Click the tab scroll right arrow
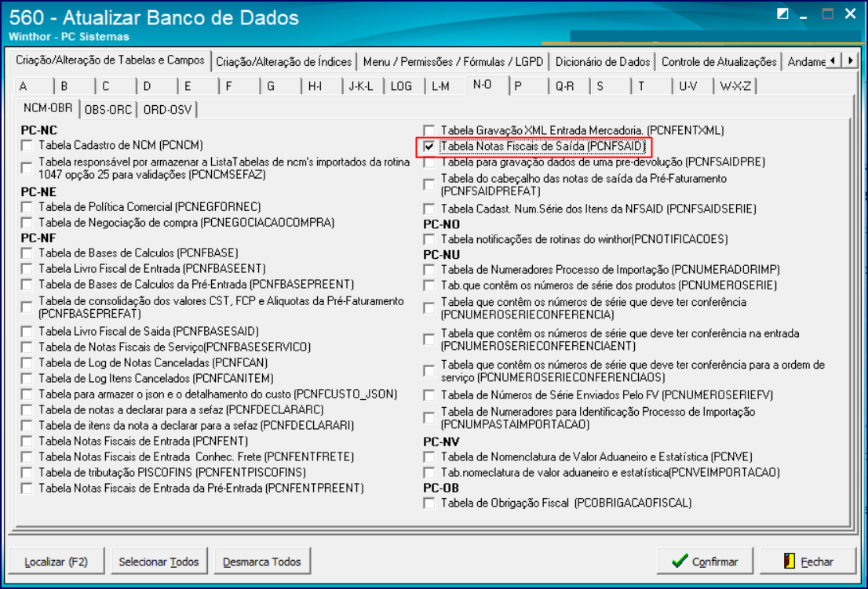868x589 pixels. pos(850,60)
